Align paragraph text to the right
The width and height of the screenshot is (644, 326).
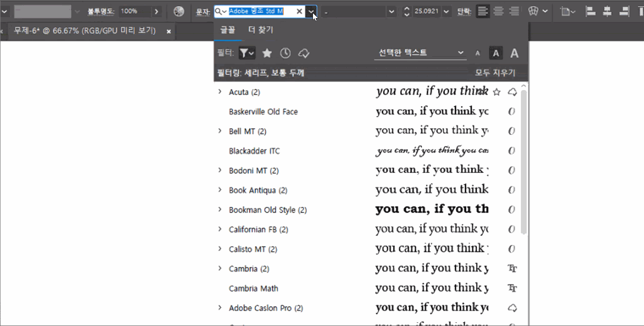[x=514, y=11]
